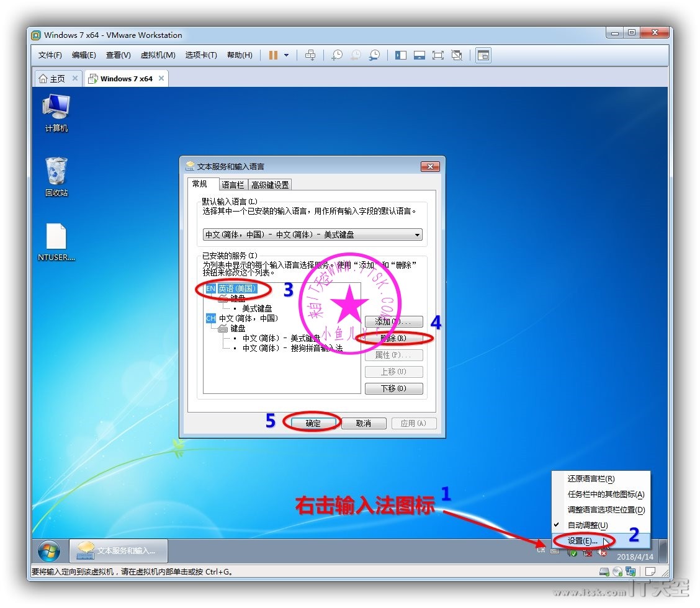
Task: Confirm the dialog with 确定
Action: (x=313, y=423)
